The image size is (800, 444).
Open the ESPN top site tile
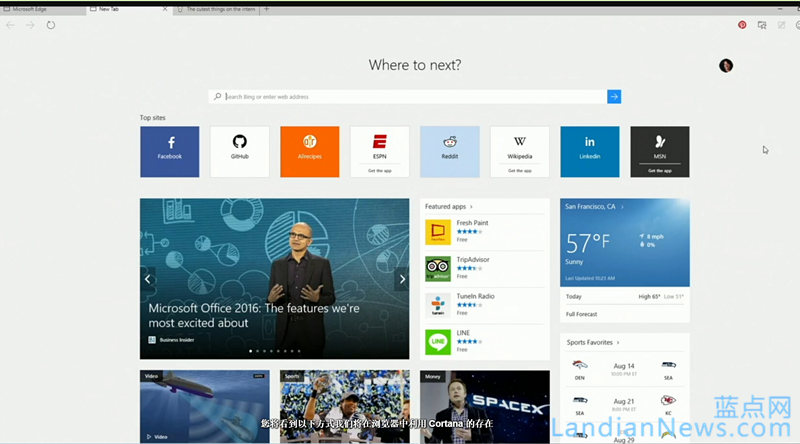point(380,152)
